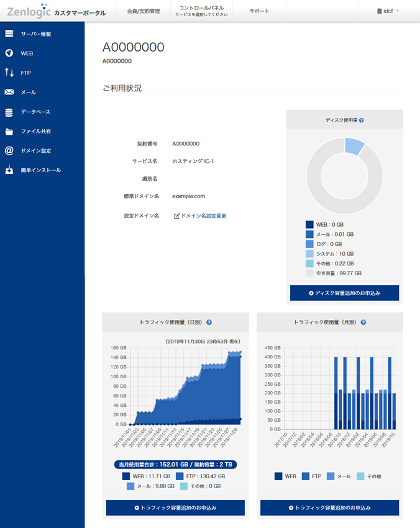This screenshot has width=420, height=528.
Task: Show help for daily traffic chart
Action: pyautogui.click(x=209, y=322)
